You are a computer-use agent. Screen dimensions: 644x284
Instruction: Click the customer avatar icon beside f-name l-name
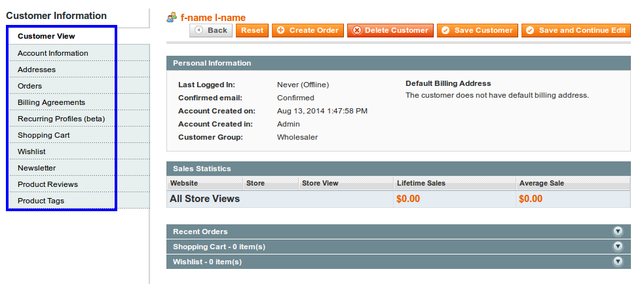(x=172, y=18)
